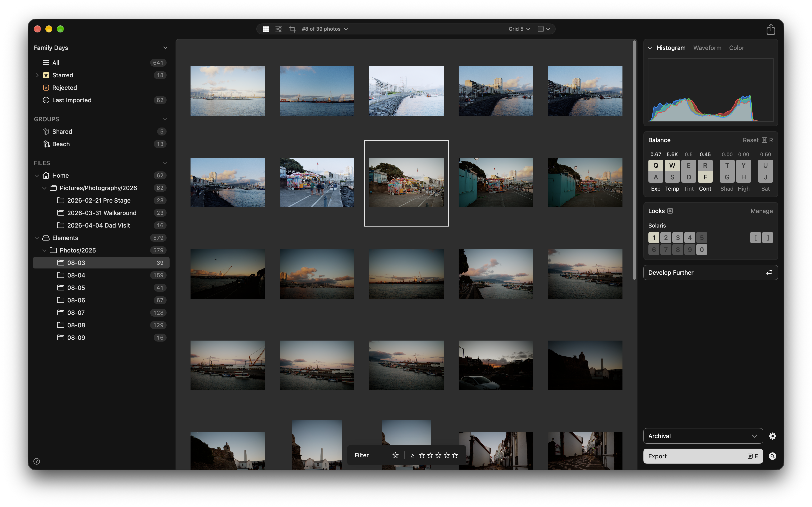Click the photo grid vertical scrollbar
Viewport: 812px width, 507px height.
634,160
